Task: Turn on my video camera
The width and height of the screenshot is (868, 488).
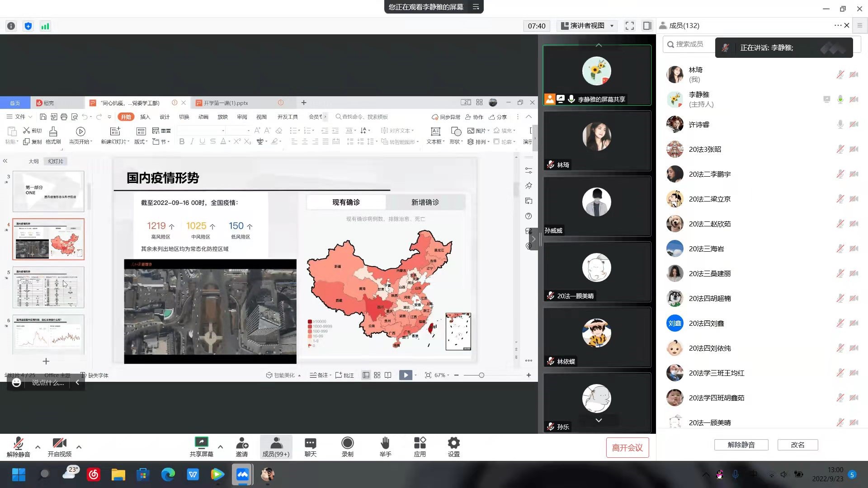Action: (x=59, y=447)
